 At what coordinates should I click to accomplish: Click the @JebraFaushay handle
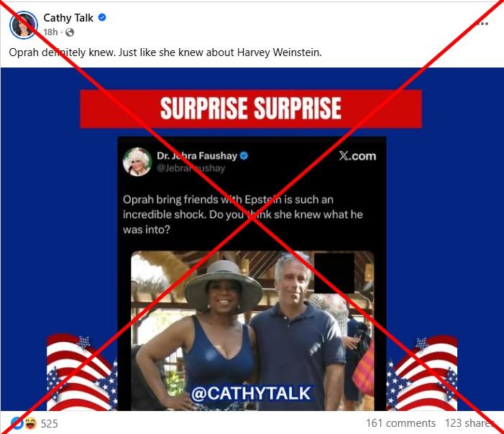191,168
